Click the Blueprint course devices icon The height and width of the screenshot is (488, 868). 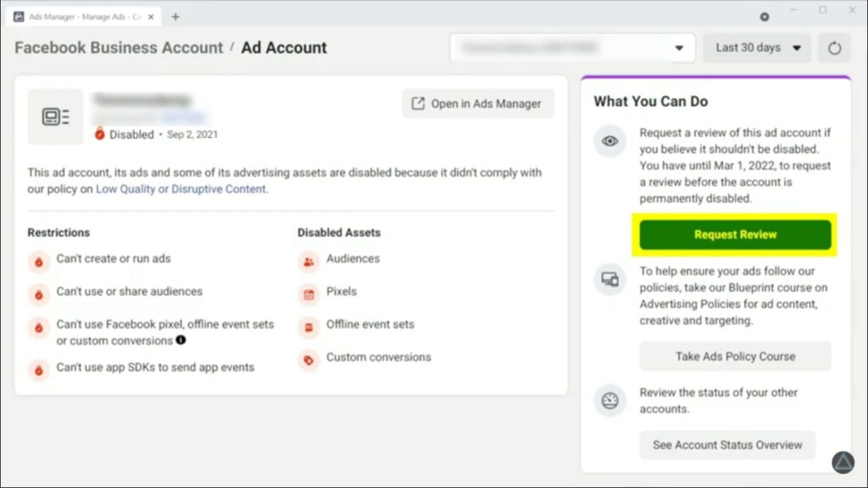(609, 279)
